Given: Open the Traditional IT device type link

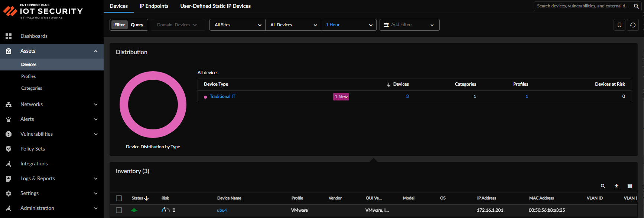Looking at the screenshot, I should tap(222, 96).
